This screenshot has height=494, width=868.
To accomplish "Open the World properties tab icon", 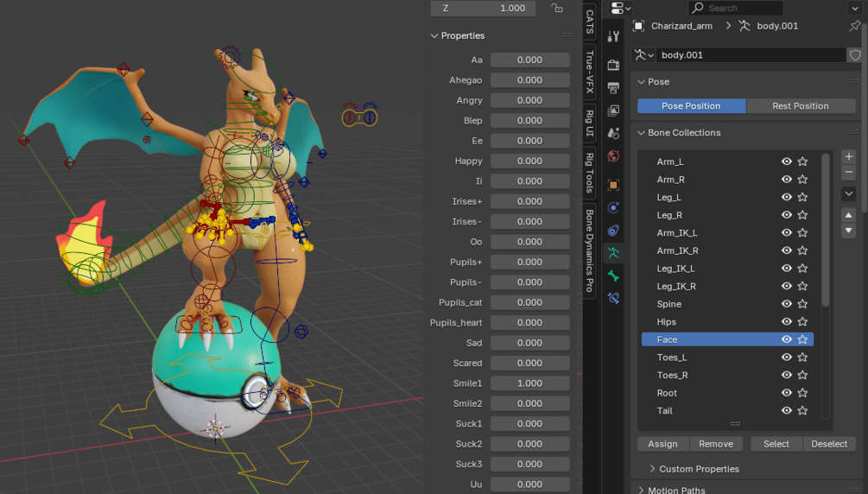I will (613, 155).
